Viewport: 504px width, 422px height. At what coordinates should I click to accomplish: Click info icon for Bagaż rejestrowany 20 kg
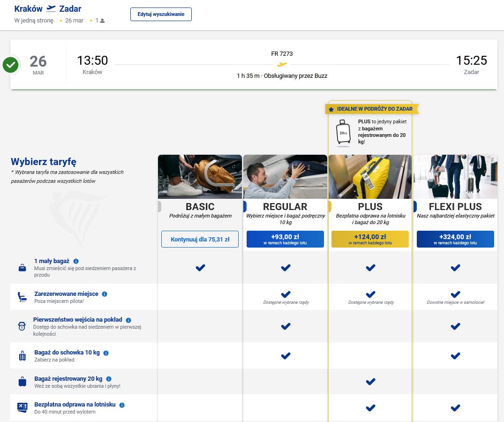tap(109, 379)
